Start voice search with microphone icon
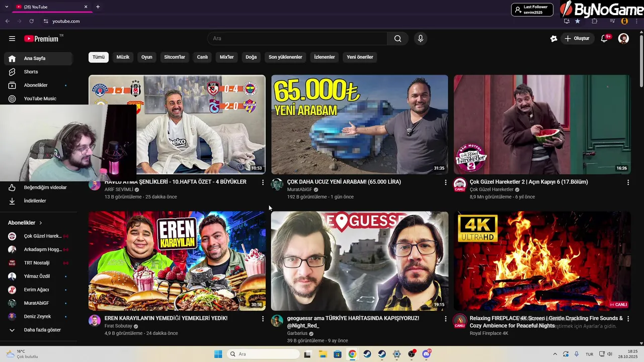The height and width of the screenshot is (362, 644). pos(421,39)
